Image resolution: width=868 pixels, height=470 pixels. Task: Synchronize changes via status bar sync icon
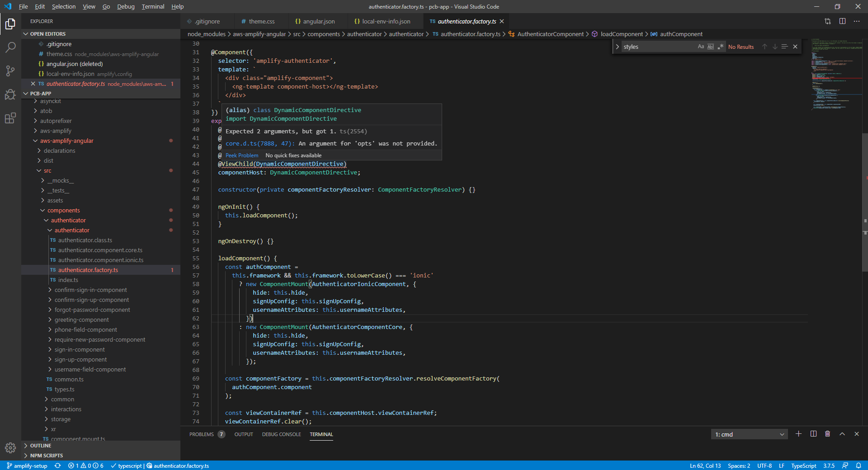click(x=57, y=465)
